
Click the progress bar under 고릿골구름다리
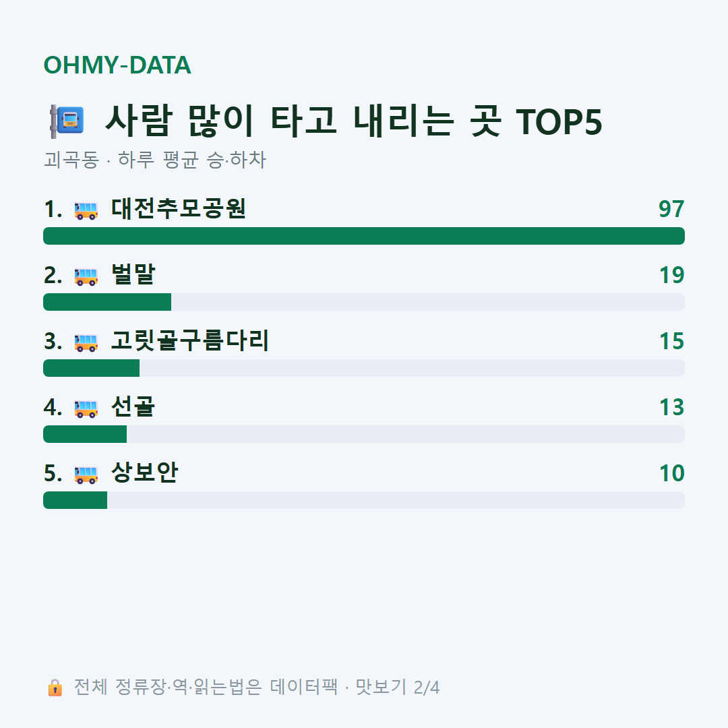click(x=364, y=368)
